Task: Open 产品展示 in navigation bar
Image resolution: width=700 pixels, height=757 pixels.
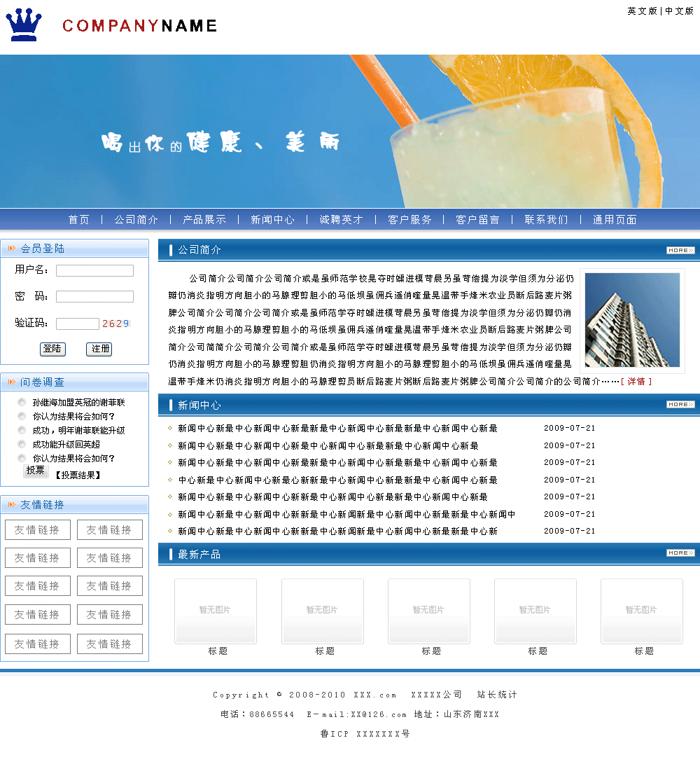Action: click(204, 220)
